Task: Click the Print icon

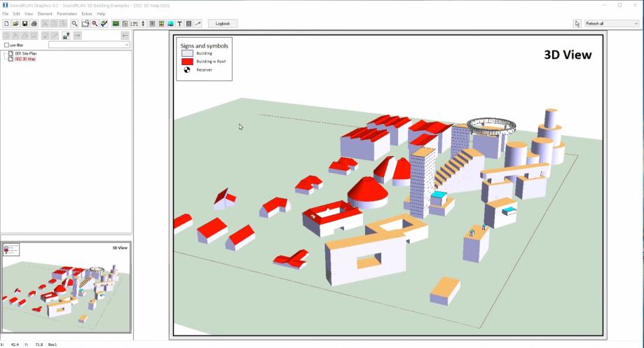Action: click(x=34, y=24)
